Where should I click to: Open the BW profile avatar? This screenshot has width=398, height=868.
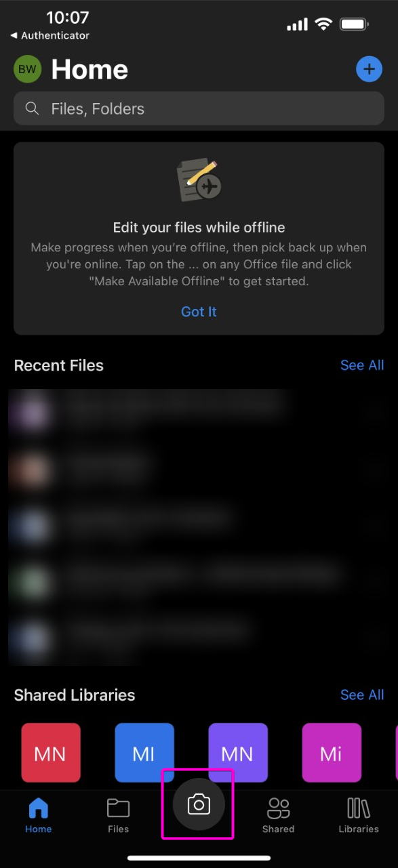tap(27, 69)
